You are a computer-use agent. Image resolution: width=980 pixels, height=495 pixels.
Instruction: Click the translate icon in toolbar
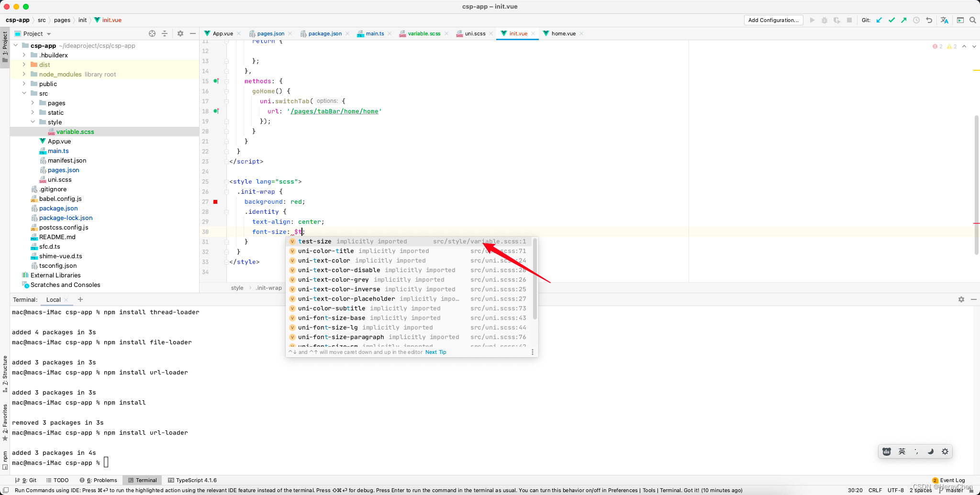coord(944,20)
